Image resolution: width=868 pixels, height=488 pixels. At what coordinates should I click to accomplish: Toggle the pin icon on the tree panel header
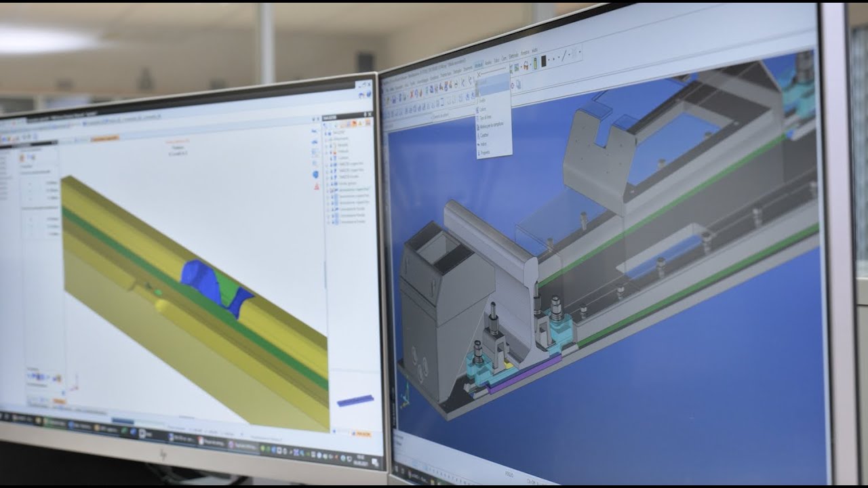tap(364, 115)
